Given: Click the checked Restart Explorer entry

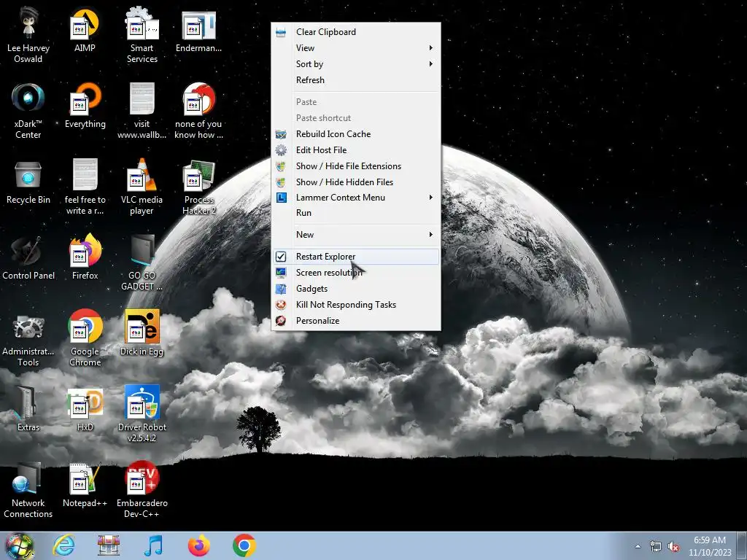Looking at the screenshot, I should (x=356, y=257).
